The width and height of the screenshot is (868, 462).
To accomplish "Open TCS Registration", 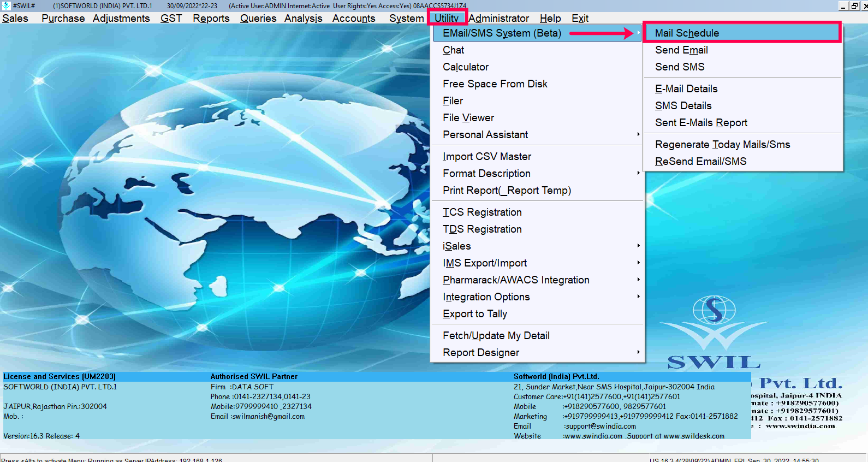I will click(537, 212).
